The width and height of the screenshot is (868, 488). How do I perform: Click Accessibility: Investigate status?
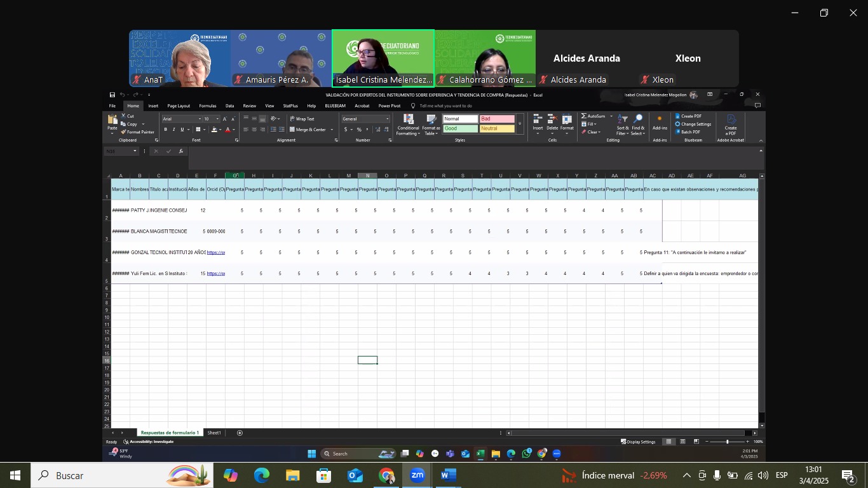coord(149,442)
